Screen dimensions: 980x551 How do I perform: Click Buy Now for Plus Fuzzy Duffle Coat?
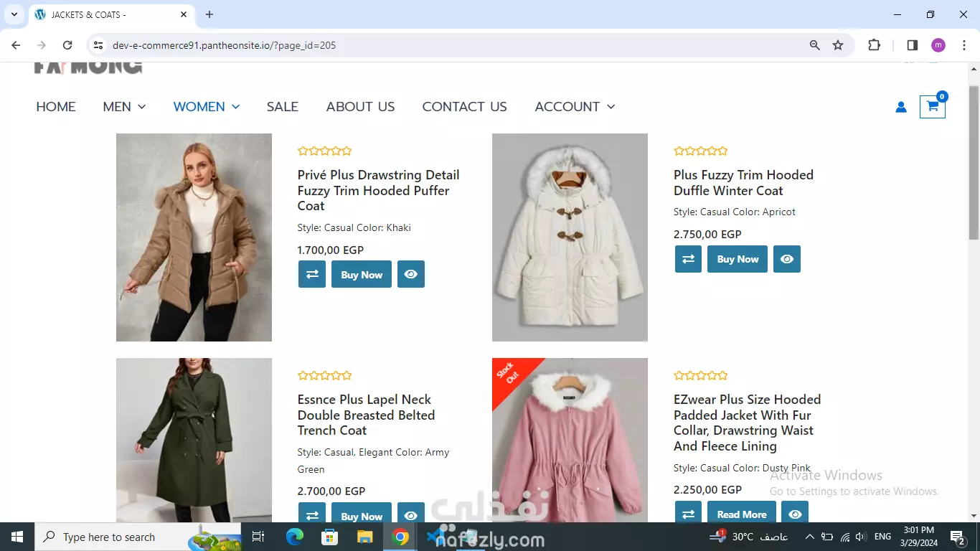point(738,259)
